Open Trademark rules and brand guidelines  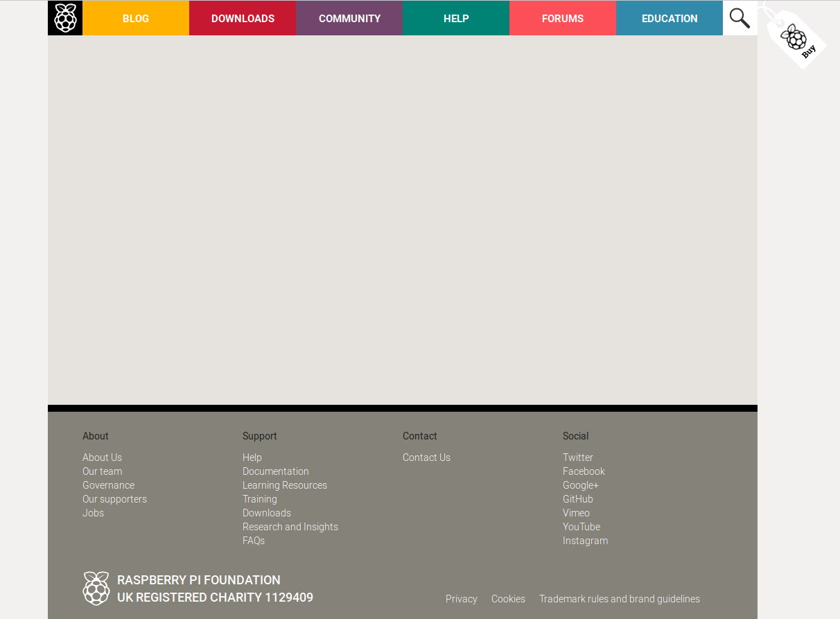click(619, 599)
